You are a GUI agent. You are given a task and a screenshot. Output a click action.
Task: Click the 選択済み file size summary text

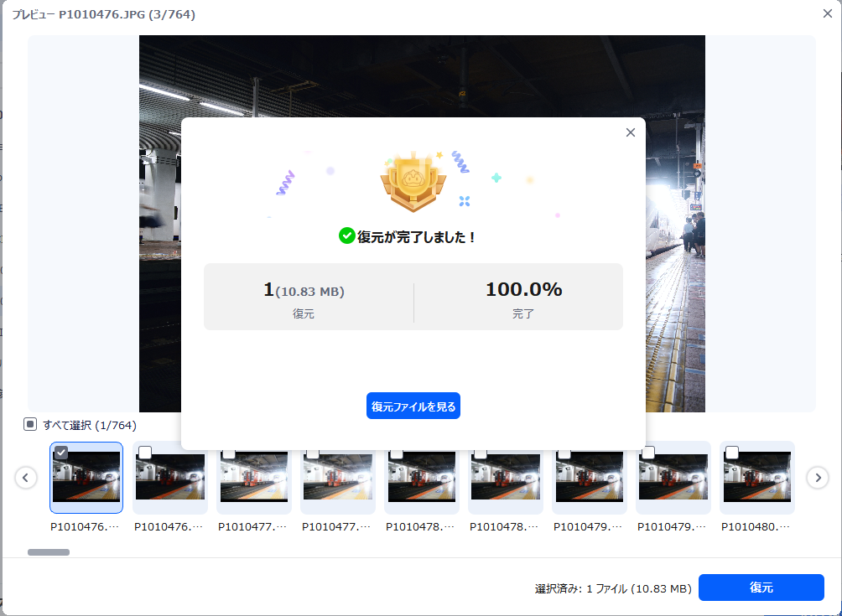pyautogui.click(x=612, y=588)
